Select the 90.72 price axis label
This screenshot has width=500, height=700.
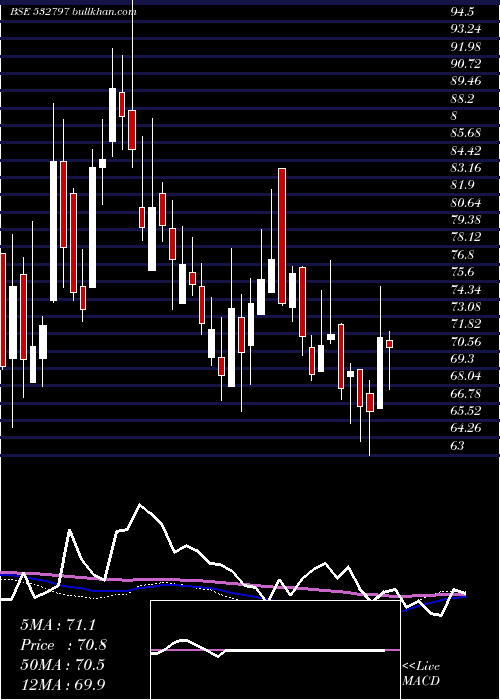[x=466, y=64]
